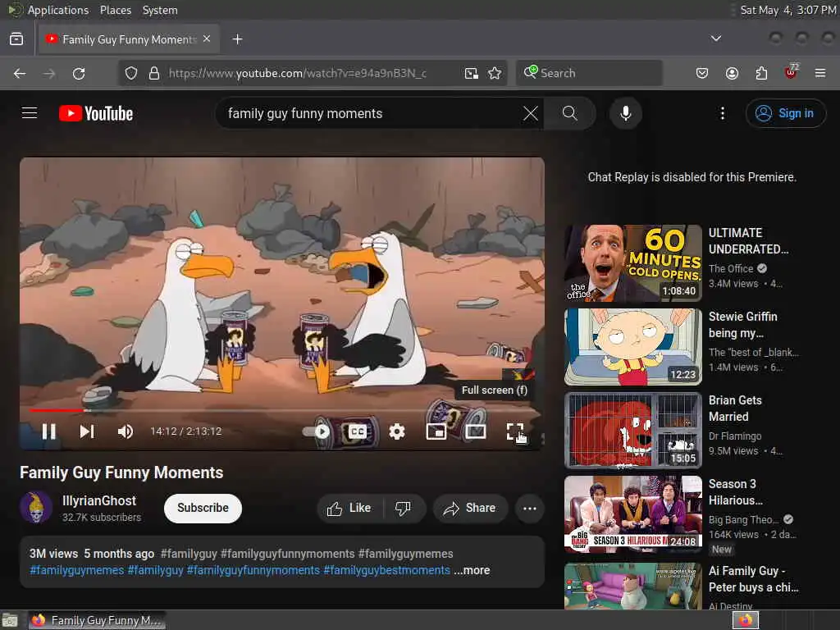840x630 pixels.
Task: Bookmark this page with star
Action: tap(495, 73)
